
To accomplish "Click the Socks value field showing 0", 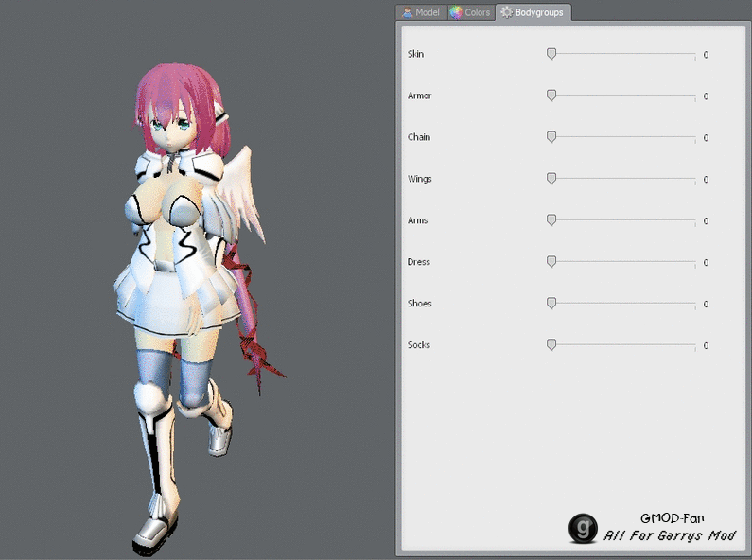I will pos(706,345).
